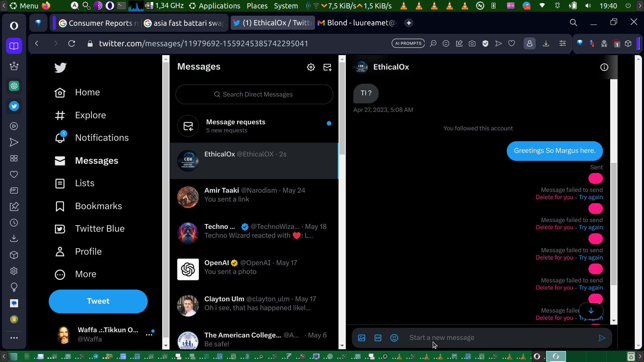Open browser toolbar downloads icon
Viewport: 644px width, 362px height.
pos(546,43)
